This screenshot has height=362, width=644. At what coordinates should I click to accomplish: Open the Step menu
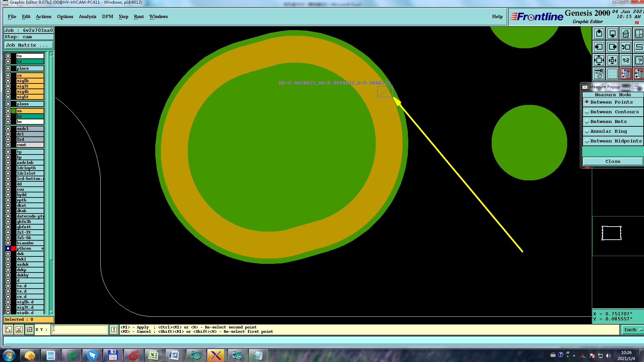(123, 16)
